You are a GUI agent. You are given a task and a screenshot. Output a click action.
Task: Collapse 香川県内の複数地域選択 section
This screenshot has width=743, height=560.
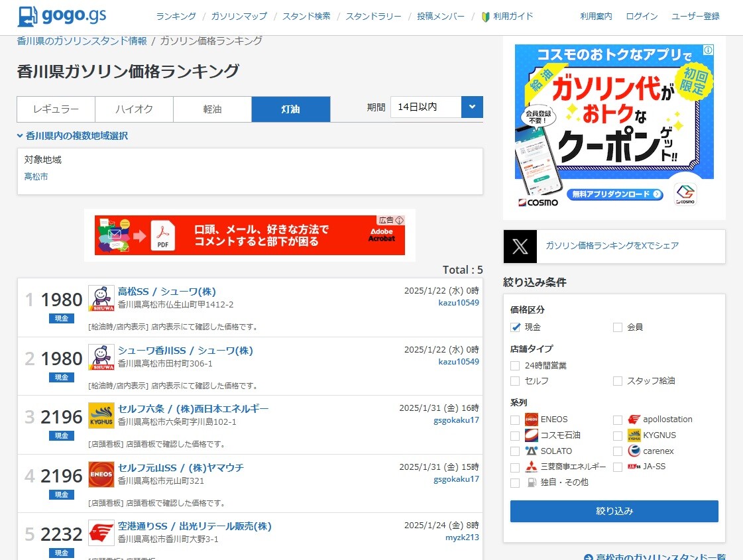click(x=72, y=136)
